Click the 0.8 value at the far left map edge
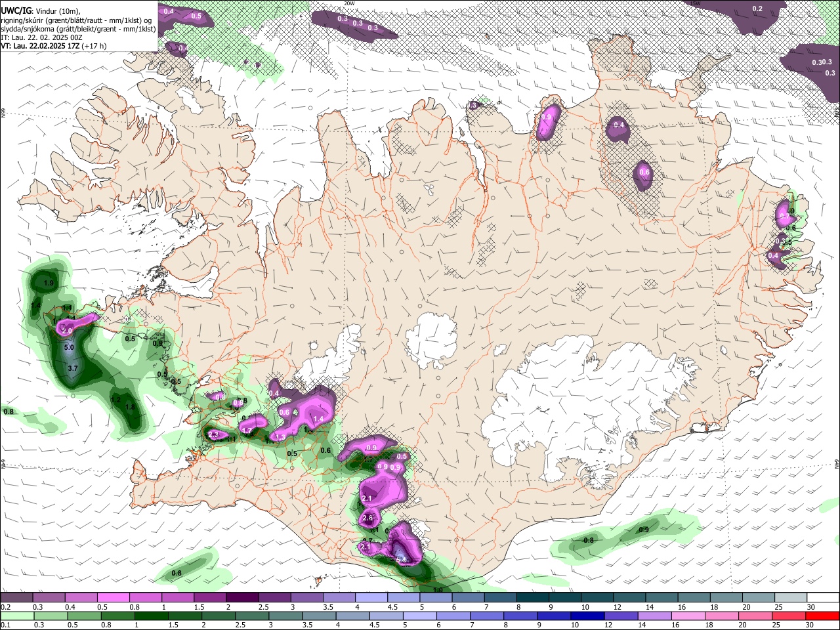 pyautogui.click(x=9, y=412)
